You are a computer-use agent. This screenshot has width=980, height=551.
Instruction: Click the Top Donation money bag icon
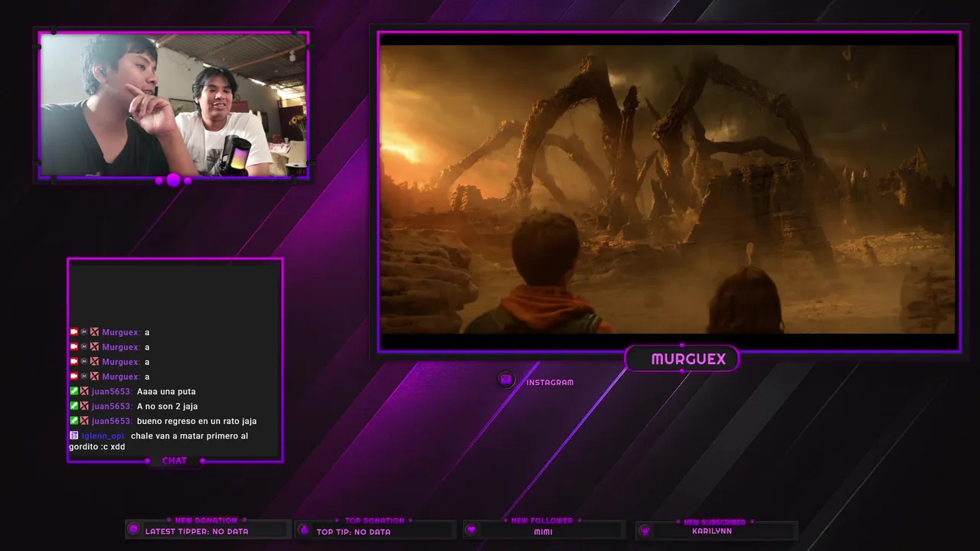coord(304,530)
